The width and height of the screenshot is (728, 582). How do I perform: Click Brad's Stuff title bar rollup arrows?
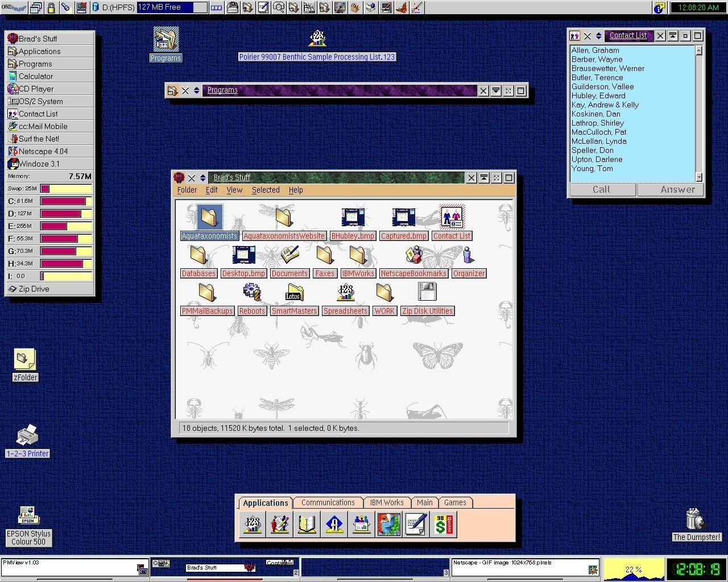click(x=202, y=177)
